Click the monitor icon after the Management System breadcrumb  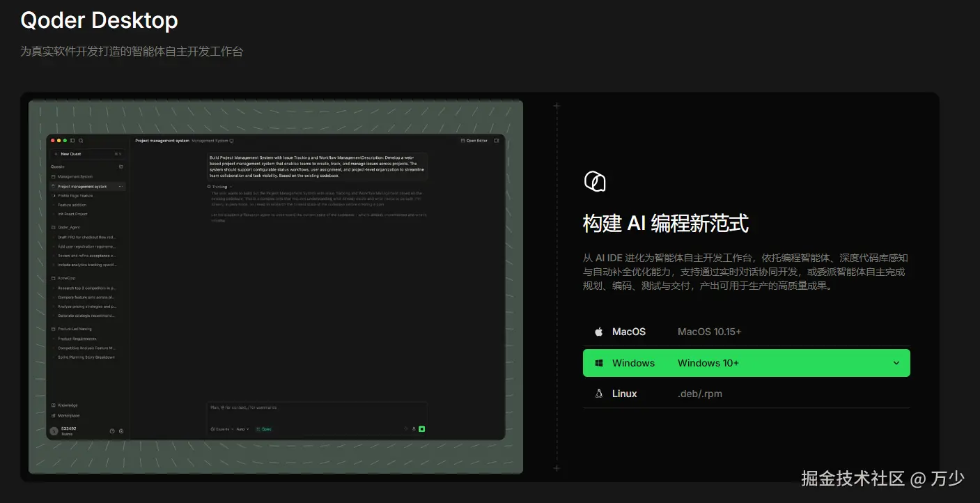click(x=232, y=141)
